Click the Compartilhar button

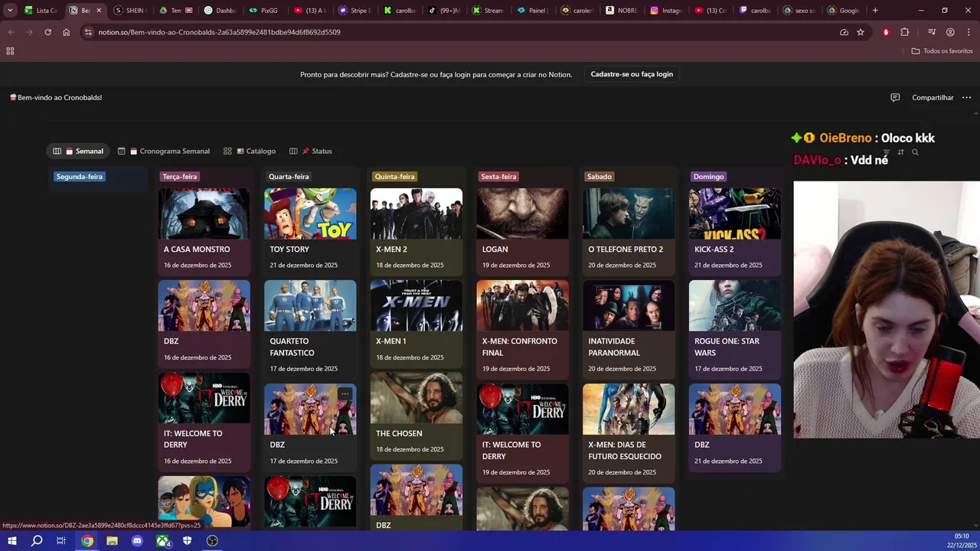[x=933, y=97]
